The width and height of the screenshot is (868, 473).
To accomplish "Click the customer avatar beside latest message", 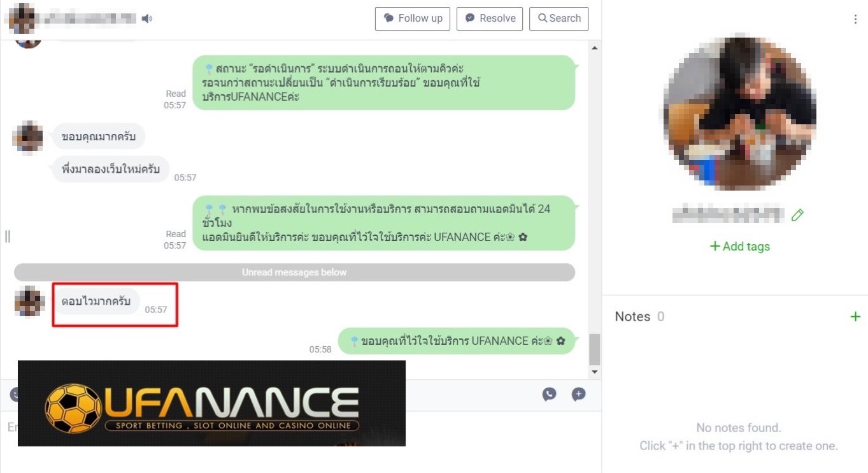I will pyautogui.click(x=29, y=302).
